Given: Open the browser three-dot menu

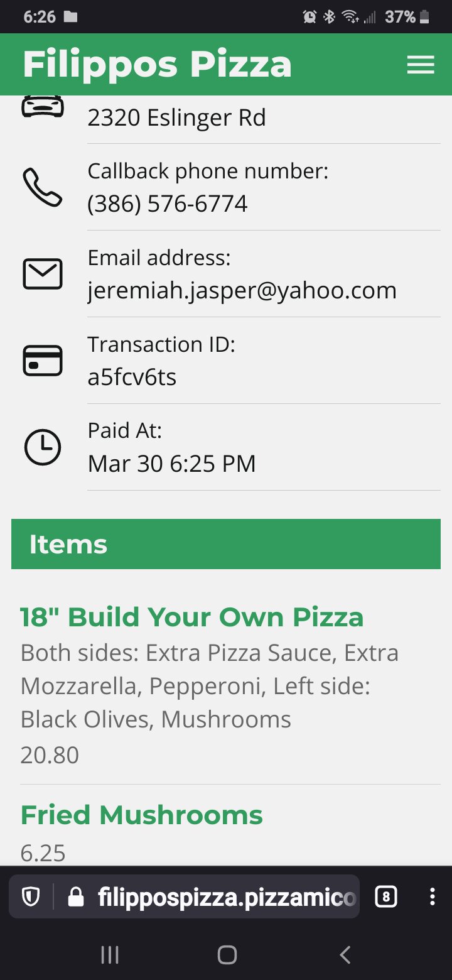Looking at the screenshot, I should tap(432, 897).
